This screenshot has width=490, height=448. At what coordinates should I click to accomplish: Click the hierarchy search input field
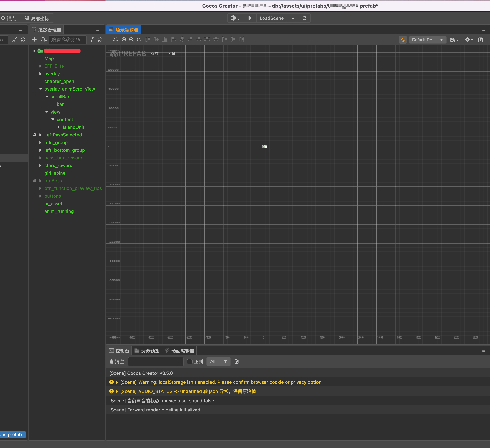pos(67,40)
